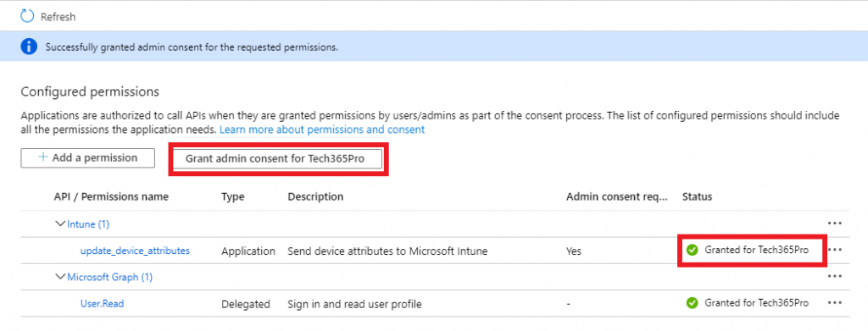Collapse the Intune (1) group chevron
Image resolution: width=868 pixels, height=331 pixels.
tap(60, 223)
